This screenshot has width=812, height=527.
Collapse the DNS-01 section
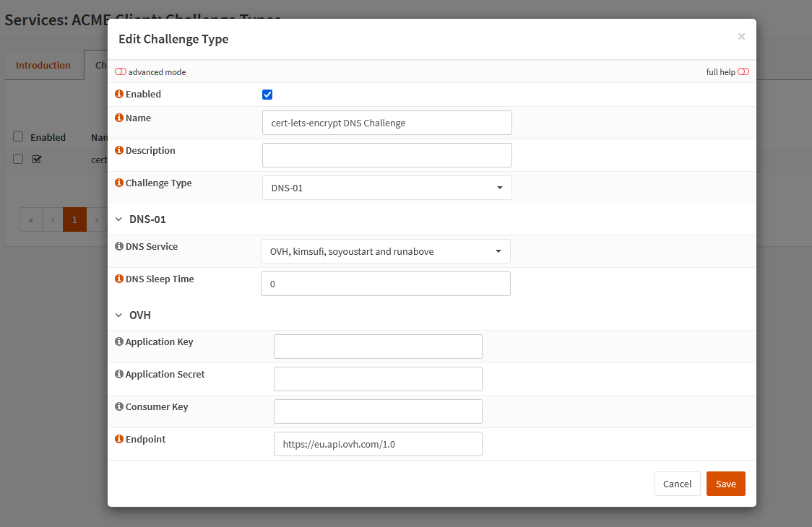[x=118, y=219]
